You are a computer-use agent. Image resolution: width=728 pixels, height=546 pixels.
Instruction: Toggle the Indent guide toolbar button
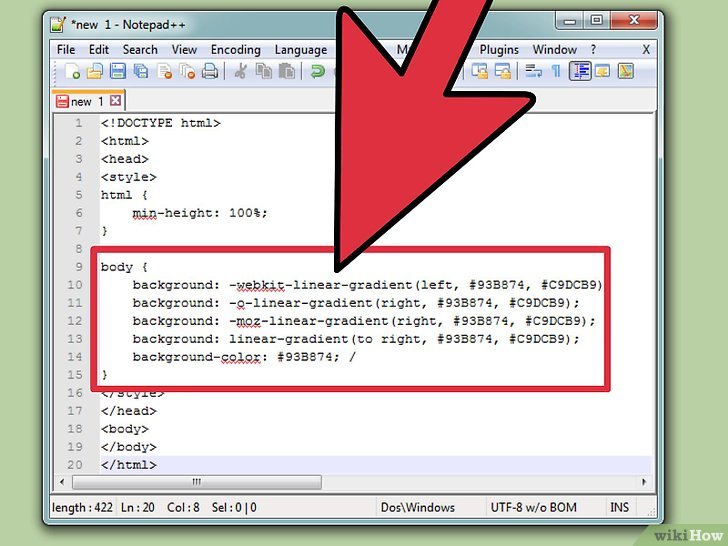(x=580, y=71)
